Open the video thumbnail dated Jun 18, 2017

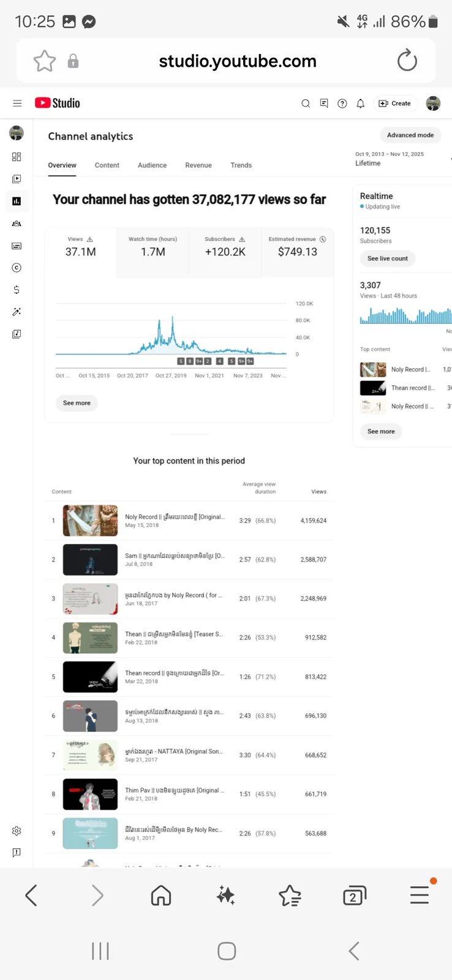pos(90,598)
